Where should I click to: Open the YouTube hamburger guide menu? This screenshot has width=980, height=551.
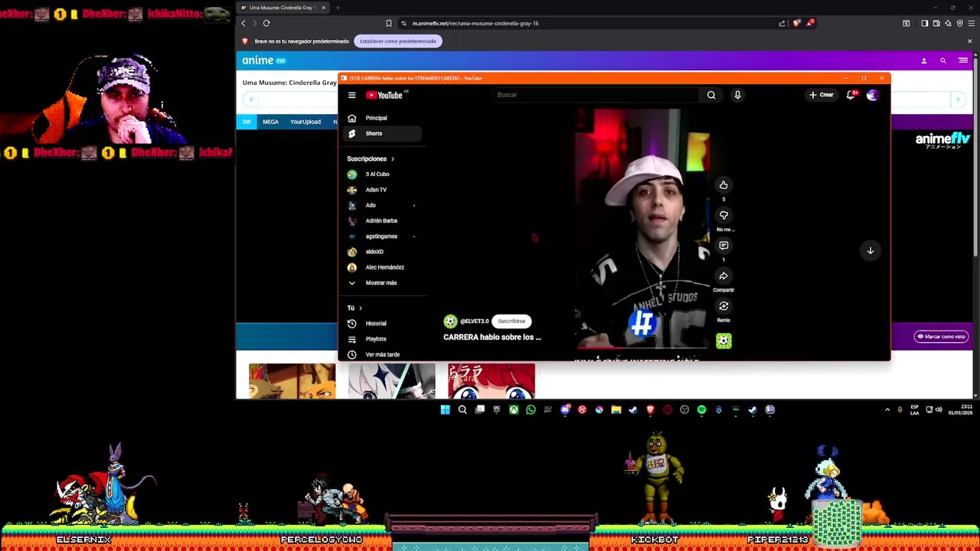tap(351, 95)
